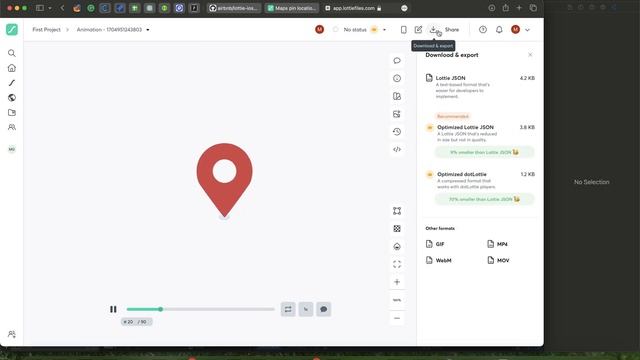Click the 72% smaller than Lottie JSON badge
The image size is (640, 360).
pos(484,199)
